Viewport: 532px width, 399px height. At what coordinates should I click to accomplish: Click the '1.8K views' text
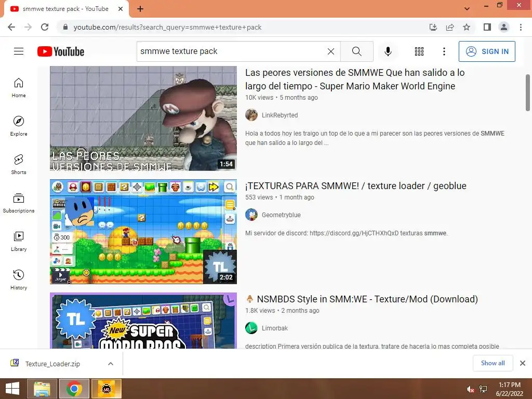coord(260,311)
